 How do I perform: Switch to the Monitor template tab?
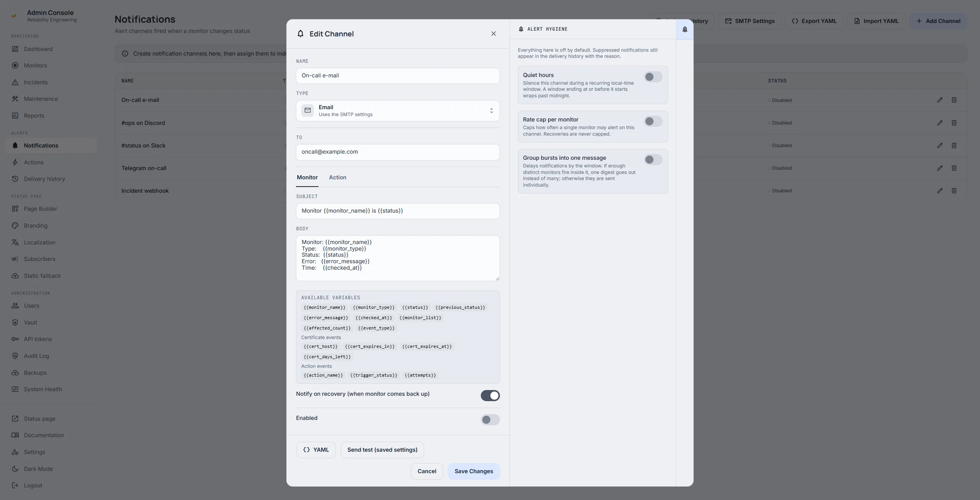coord(307,177)
